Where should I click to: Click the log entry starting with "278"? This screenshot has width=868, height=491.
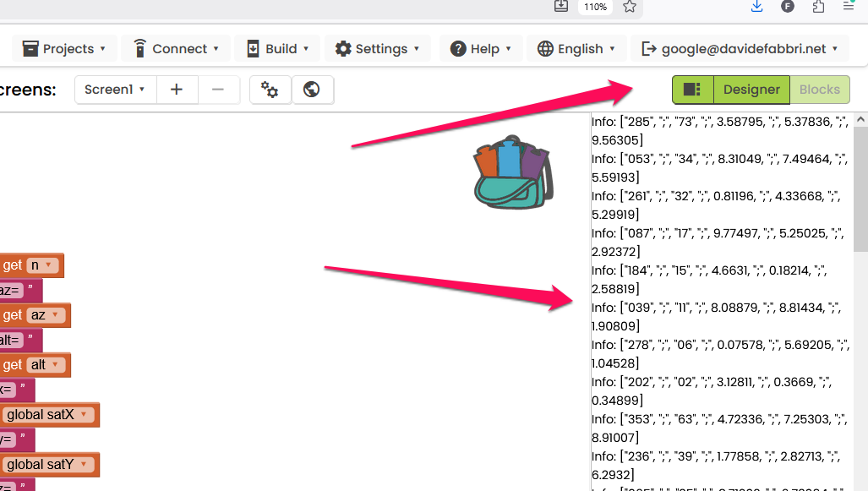coord(720,354)
